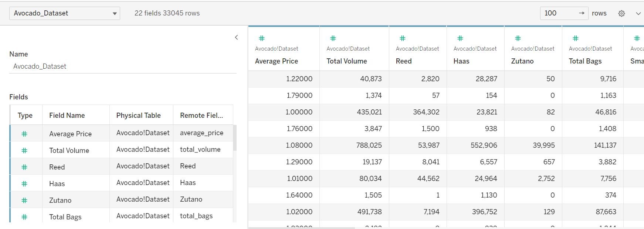Image resolution: width=644 pixels, height=229 pixels.
Task: Click the fields list vertical scrollbar
Action: [235, 138]
